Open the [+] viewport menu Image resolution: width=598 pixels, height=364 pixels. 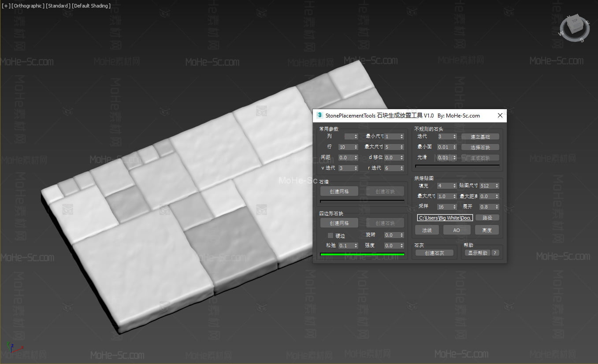click(x=6, y=6)
